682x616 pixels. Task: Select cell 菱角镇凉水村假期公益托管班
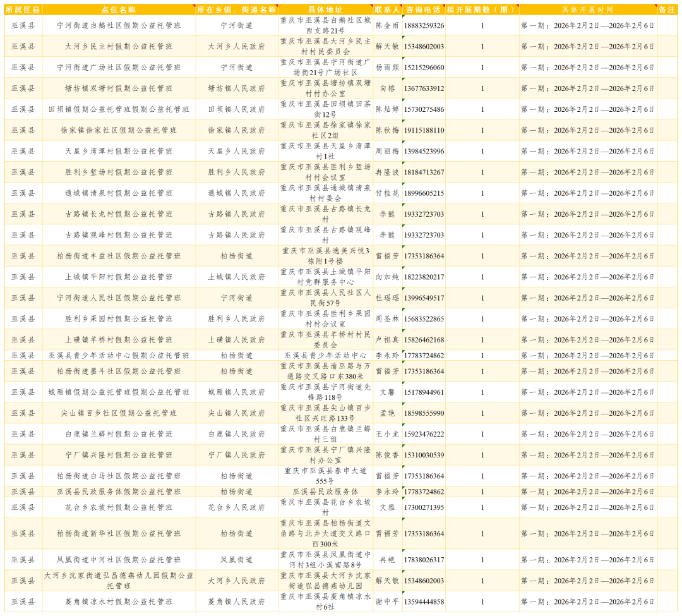[119, 601]
